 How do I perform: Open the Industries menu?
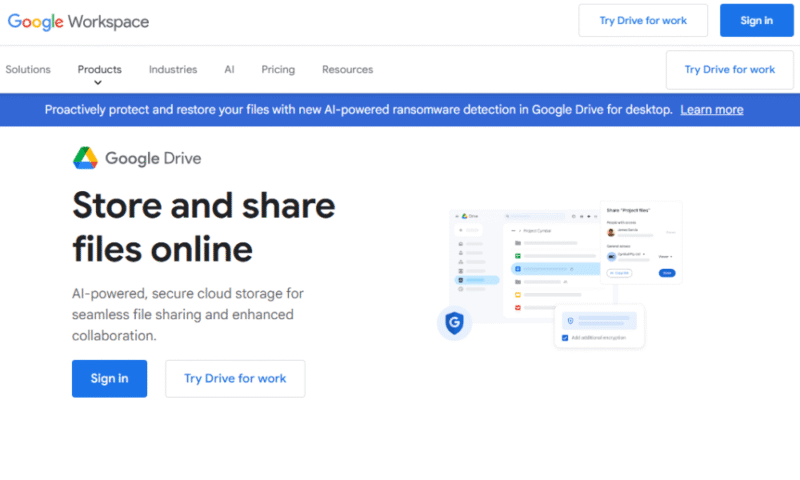coord(173,69)
